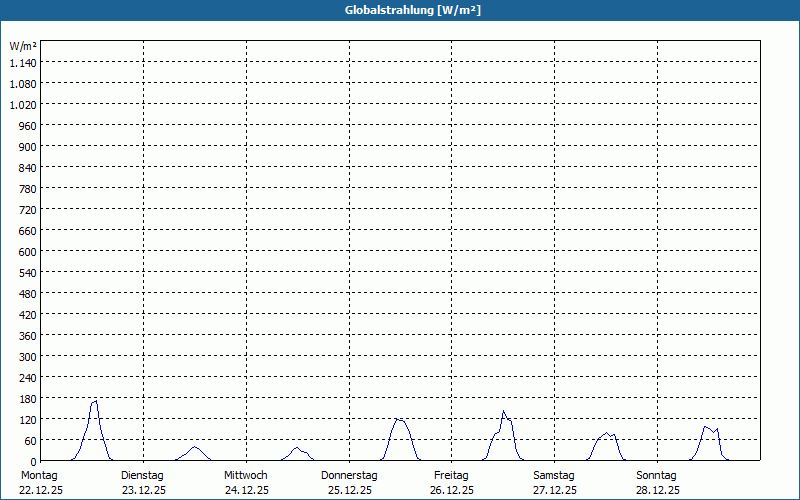
Task: Click the 840 y-axis value
Action: tap(28, 168)
